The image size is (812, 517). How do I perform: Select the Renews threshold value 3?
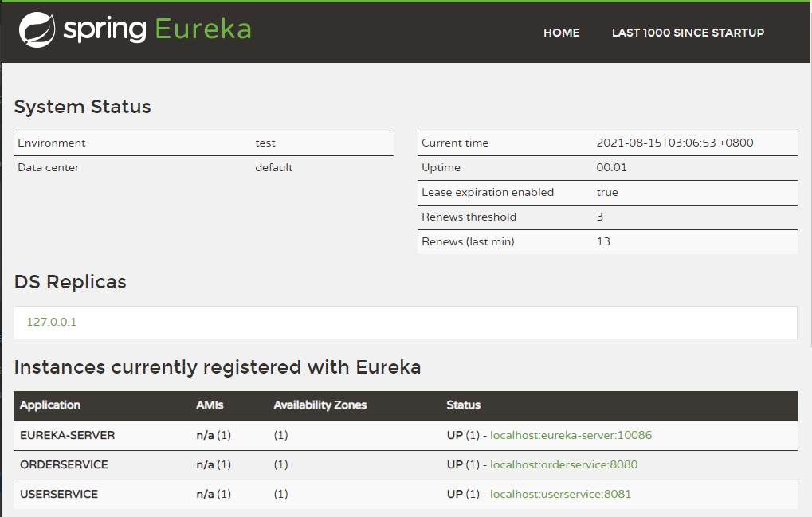point(600,217)
